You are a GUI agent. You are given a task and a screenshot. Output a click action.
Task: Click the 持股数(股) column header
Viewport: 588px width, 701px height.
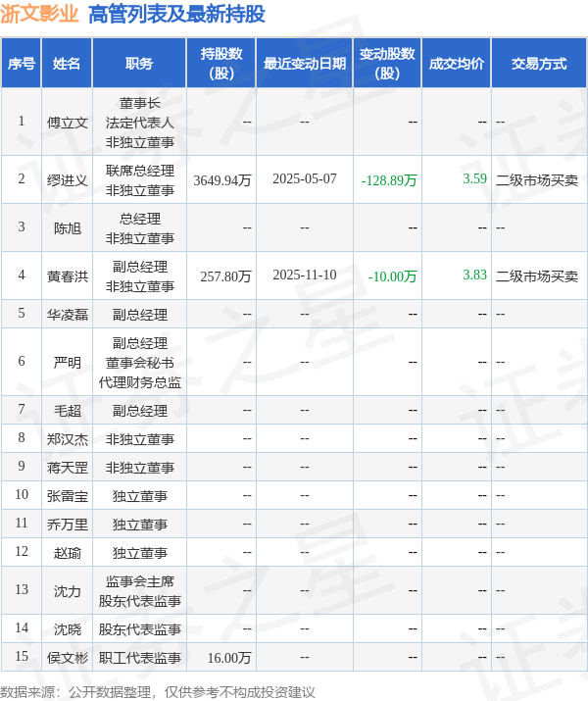click(221, 63)
